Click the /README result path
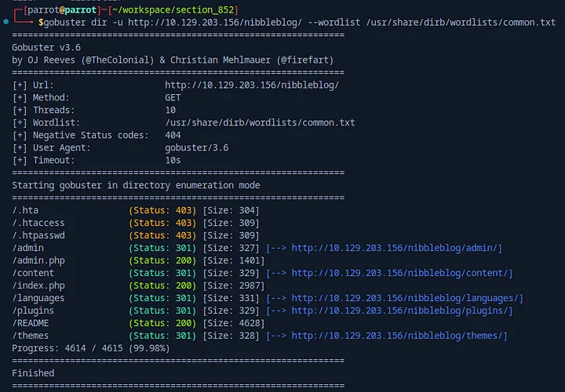This screenshot has height=392, width=565. click(x=31, y=323)
